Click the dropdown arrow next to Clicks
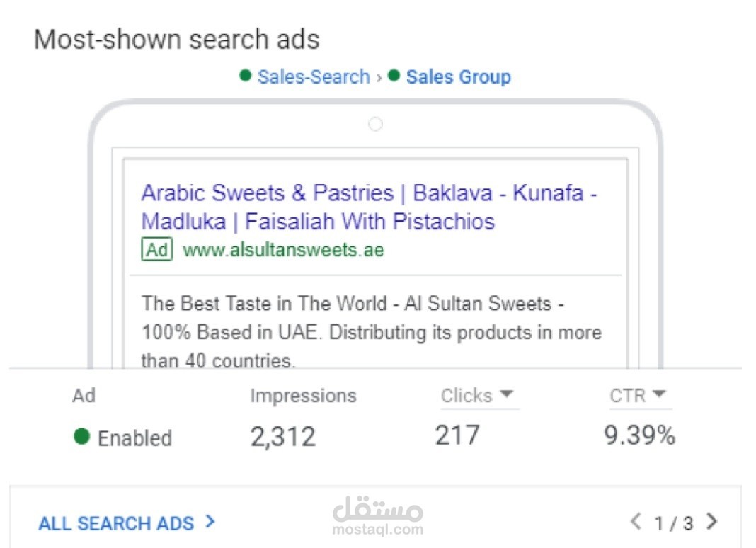This screenshot has width=756, height=548. click(x=506, y=395)
